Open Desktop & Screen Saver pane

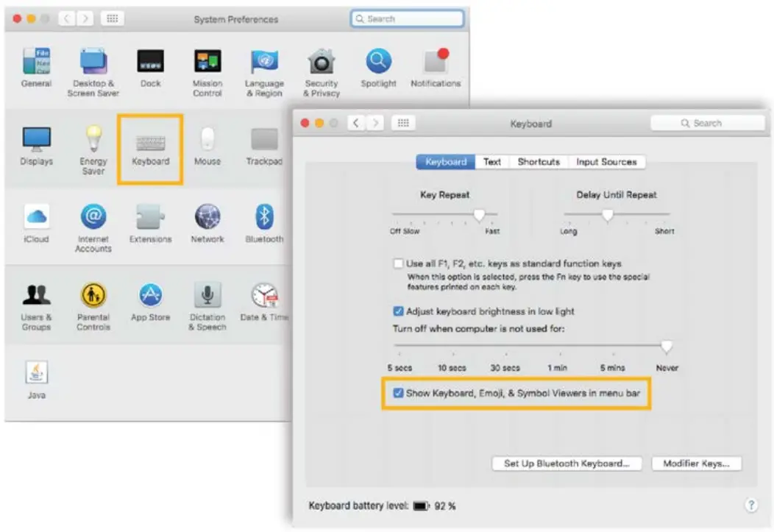point(93,72)
